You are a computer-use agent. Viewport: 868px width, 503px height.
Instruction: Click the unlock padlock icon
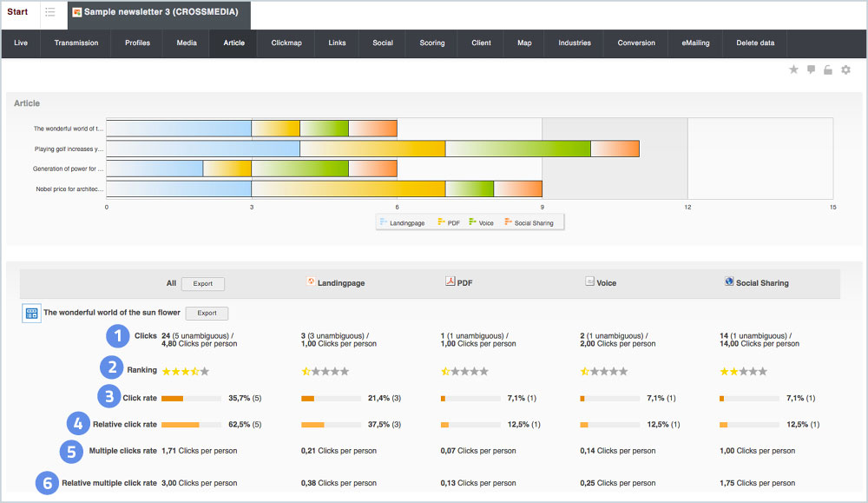point(828,69)
